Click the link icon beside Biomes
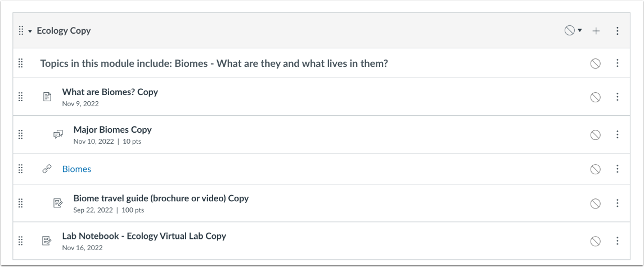Screen dimensions: 644x267 pyautogui.click(x=47, y=169)
